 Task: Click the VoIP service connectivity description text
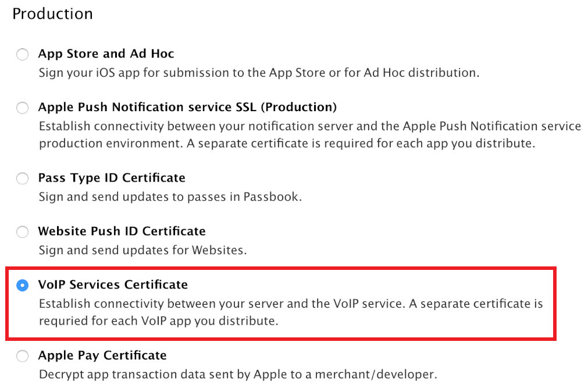pyautogui.click(x=290, y=304)
